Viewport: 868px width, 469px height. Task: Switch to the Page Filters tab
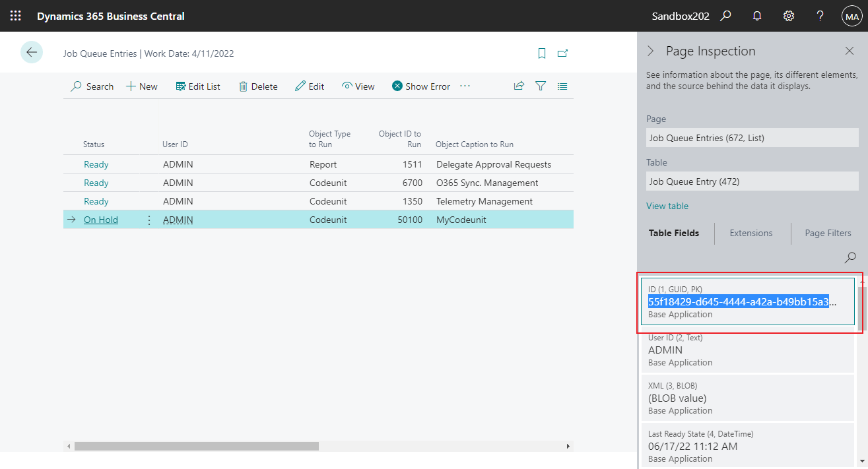[x=828, y=233]
